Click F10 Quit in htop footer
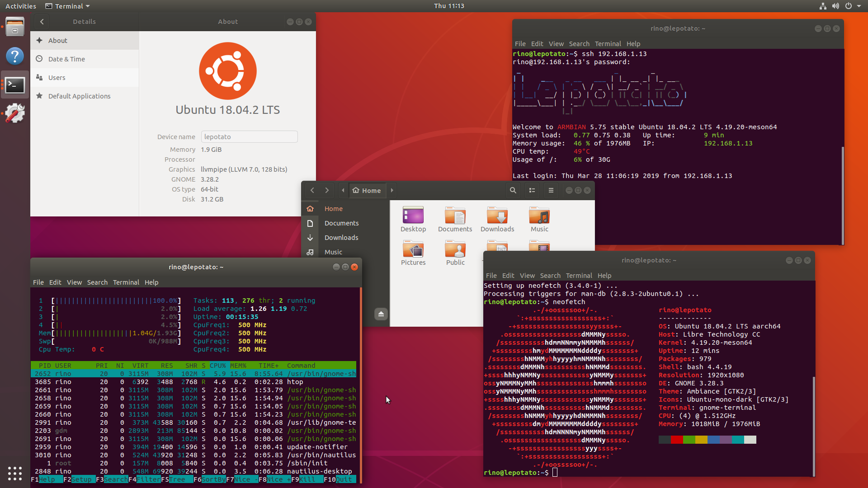Image resolution: width=868 pixels, height=488 pixels. [340, 479]
